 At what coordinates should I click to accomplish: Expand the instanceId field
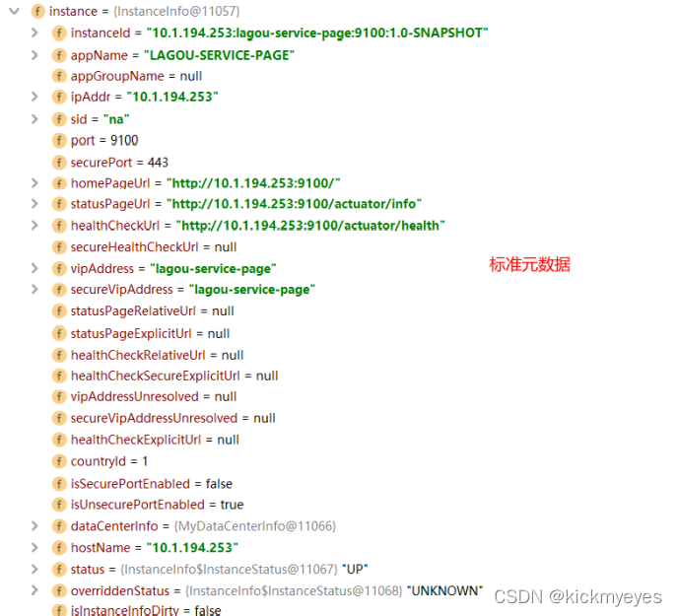pyautogui.click(x=34, y=33)
